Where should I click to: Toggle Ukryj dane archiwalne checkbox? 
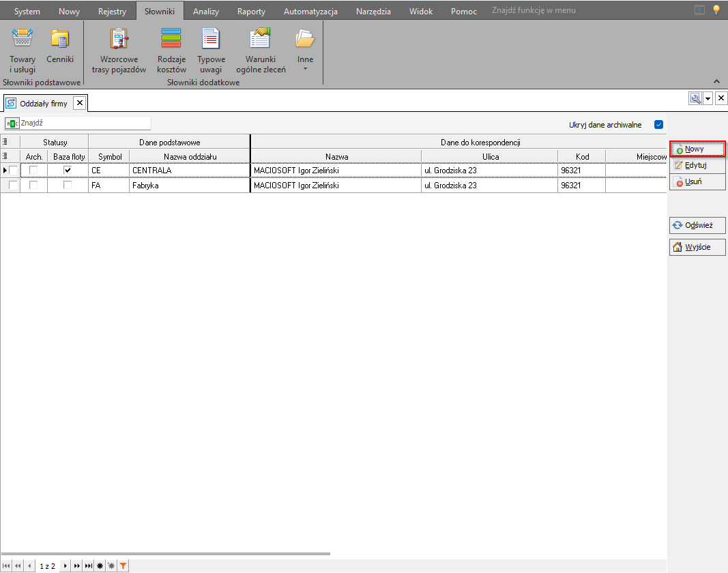(x=658, y=125)
